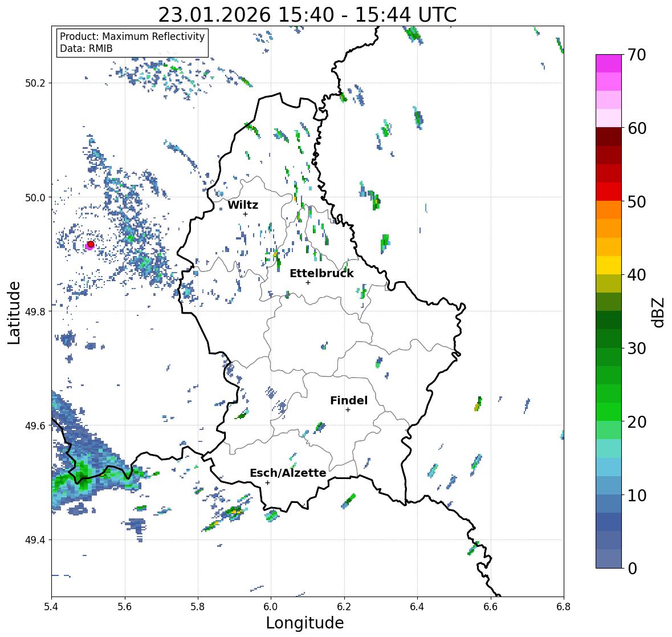Image resolution: width=672 pixels, height=637 pixels.
Task: Click the Latitude axis label
Action: coord(14,313)
